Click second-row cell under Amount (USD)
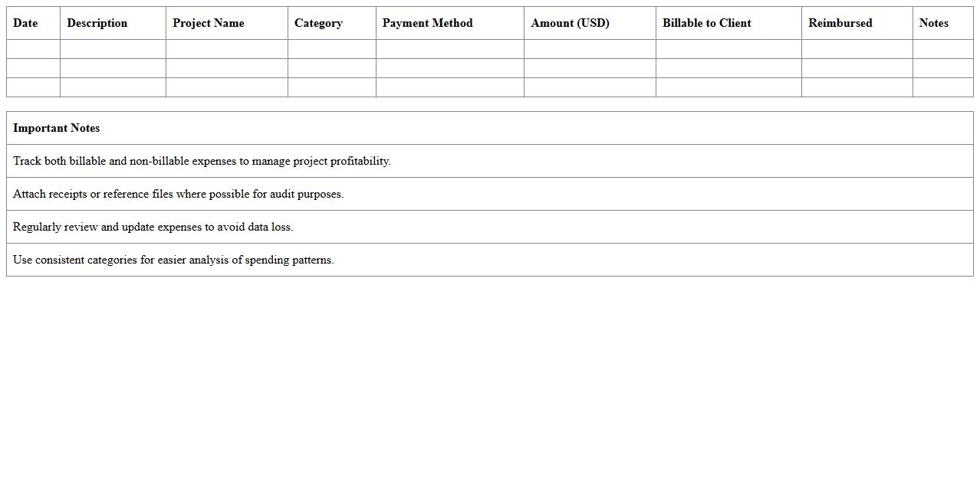 click(590, 68)
